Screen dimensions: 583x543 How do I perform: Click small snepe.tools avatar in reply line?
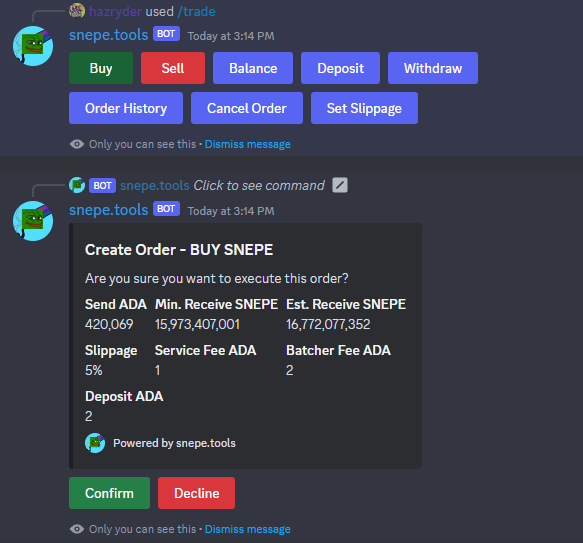[x=77, y=185]
